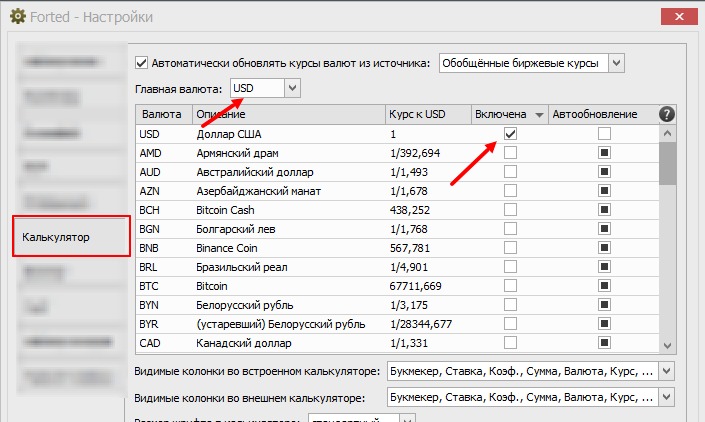This screenshot has width=705, height=422.
Task: Open the exchange rate source dropdown
Action: coord(616,63)
